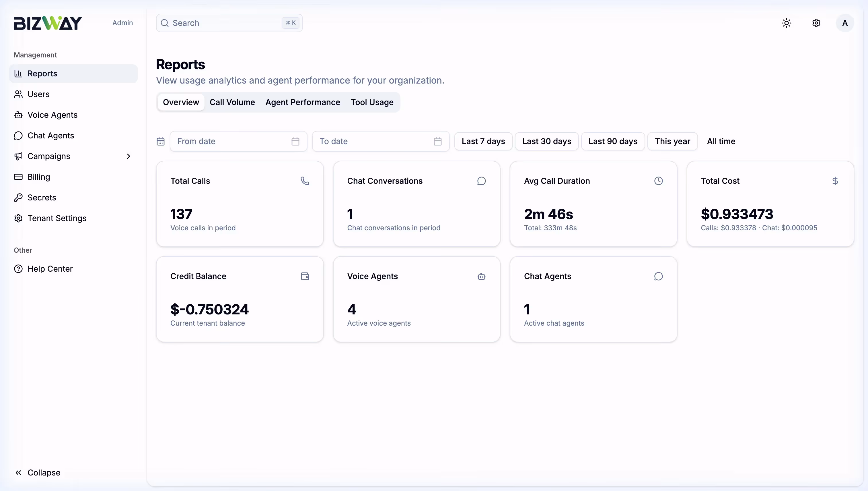
Task: Focus the Search input field
Action: coord(229,23)
